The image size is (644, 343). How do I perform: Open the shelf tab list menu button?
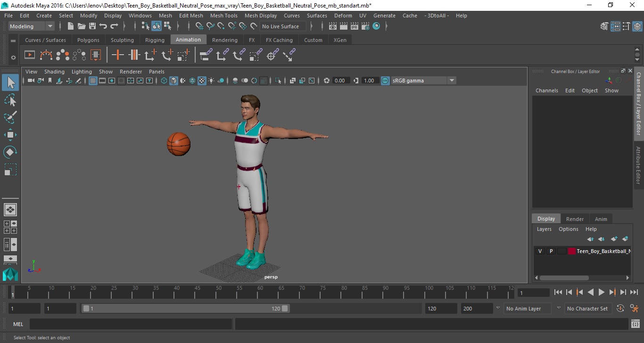[13, 41]
